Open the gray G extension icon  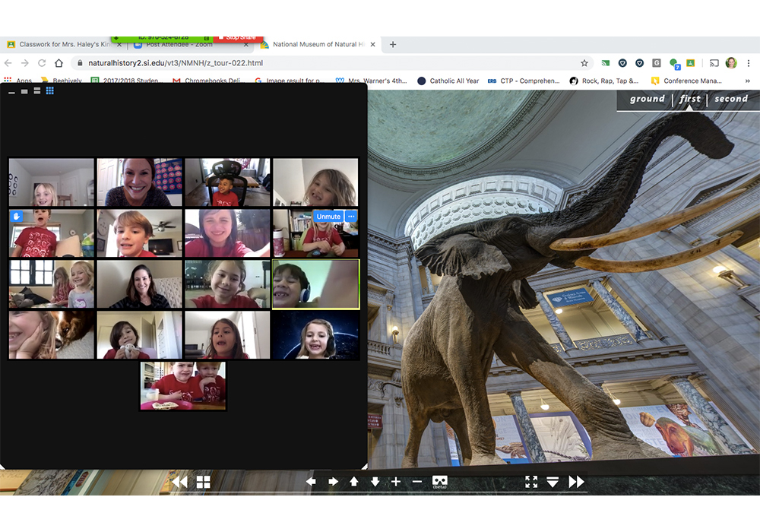coord(657,63)
